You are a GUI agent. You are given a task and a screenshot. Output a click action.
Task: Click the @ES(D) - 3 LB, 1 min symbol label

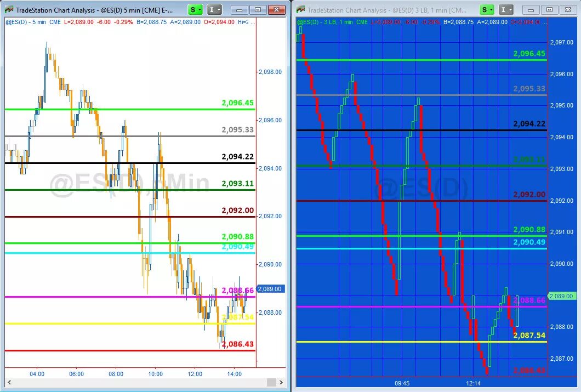click(325, 22)
